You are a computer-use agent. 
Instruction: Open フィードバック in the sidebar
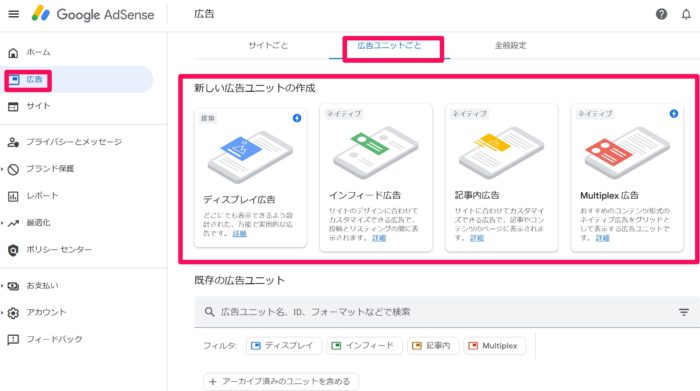click(54, 339)
